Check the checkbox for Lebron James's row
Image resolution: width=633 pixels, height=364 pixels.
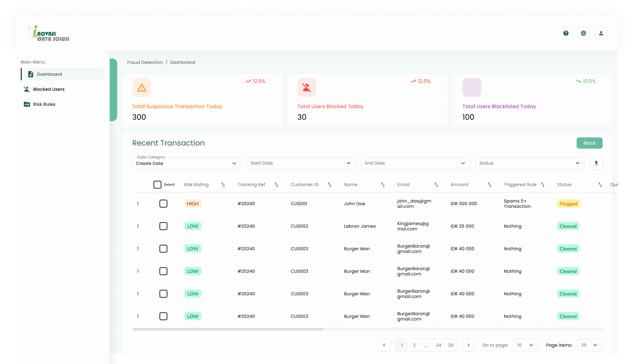pyautogui.click(x=163, y=226)
